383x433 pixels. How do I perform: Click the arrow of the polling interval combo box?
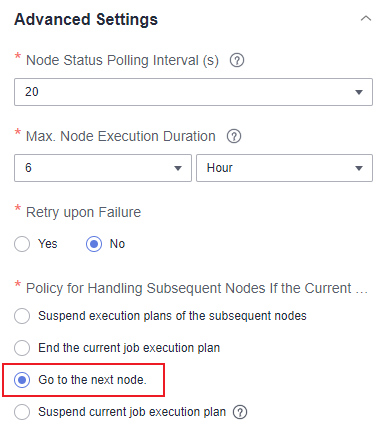coord(359,92)
